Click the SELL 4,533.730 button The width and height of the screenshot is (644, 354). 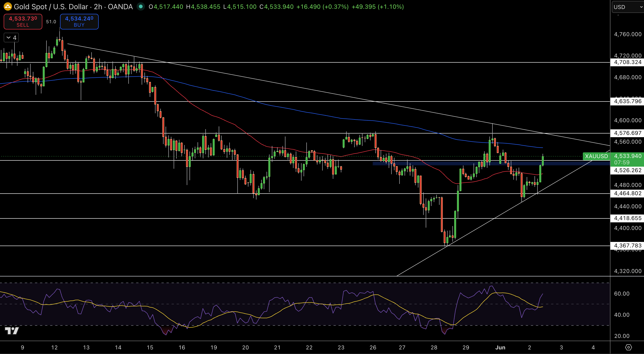tap(23, 21)
